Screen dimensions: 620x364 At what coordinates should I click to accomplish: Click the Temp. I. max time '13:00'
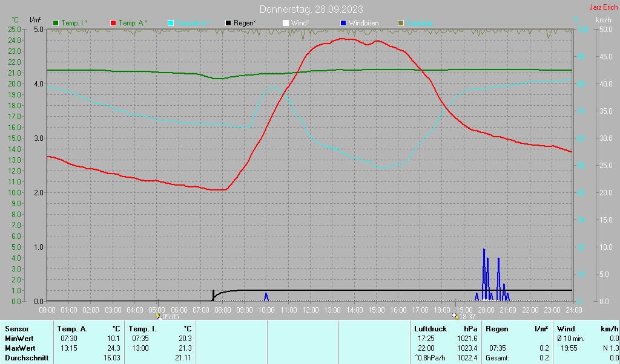(x=140, y=349)
